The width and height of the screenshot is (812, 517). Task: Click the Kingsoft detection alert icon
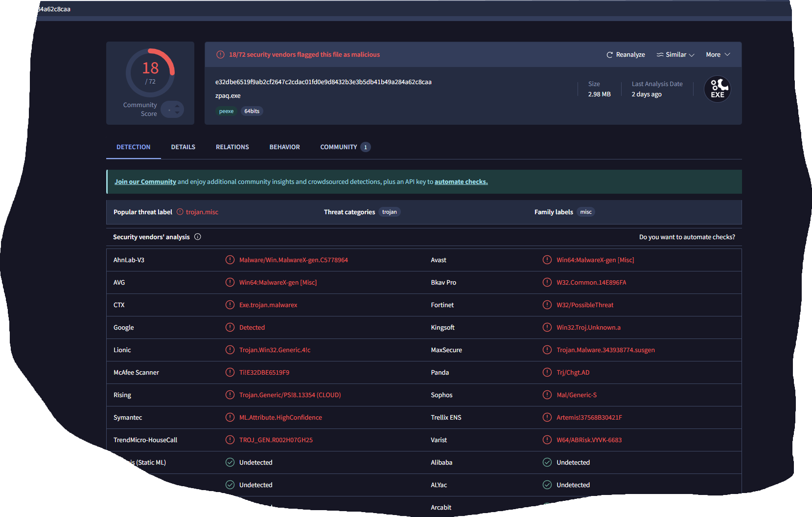click(x=547, y=327)
